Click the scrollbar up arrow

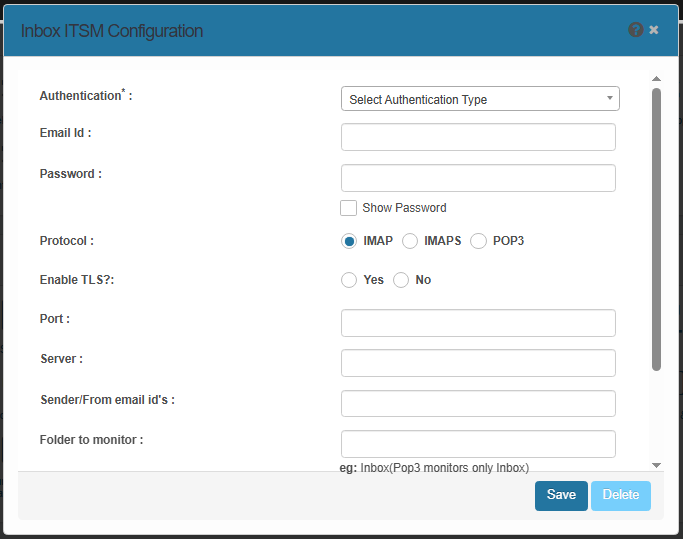tap(656, 78)
